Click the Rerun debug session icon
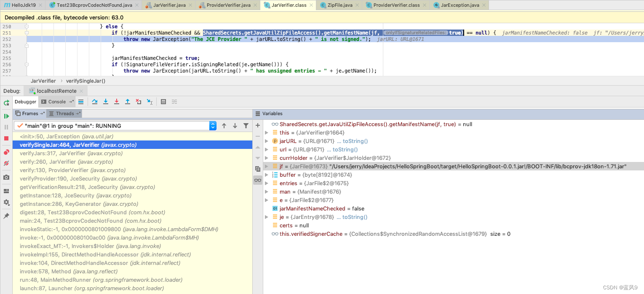The image size is (644, 294). coord(6,102)
